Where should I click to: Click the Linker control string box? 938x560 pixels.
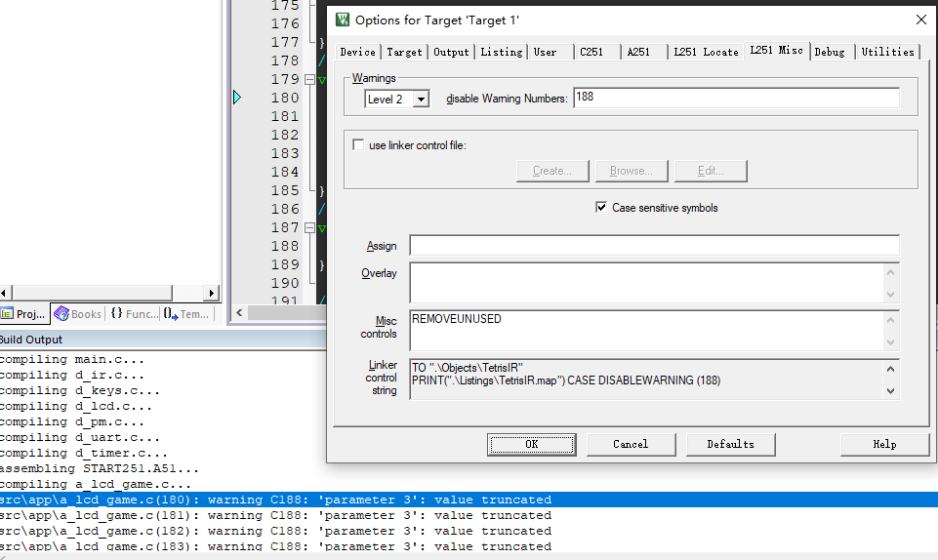click(x=646, y=379)
